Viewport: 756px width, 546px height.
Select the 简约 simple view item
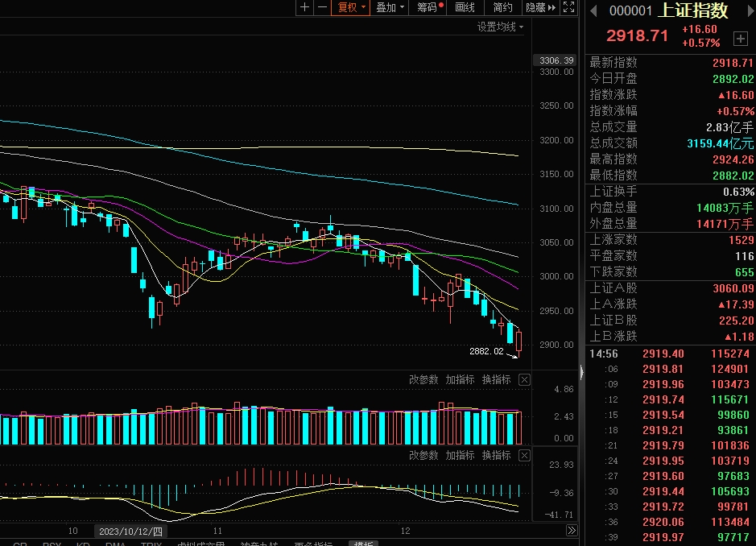click(x=502, y=7)
